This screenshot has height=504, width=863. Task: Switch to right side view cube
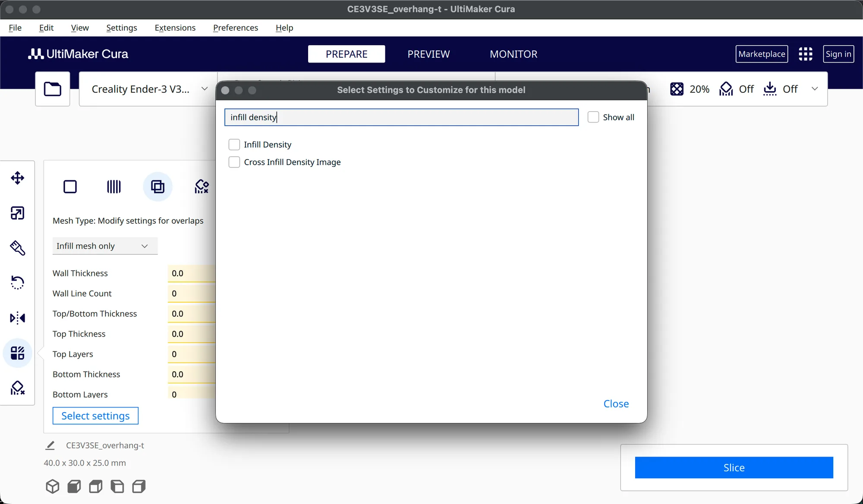click(x=139, y=486)
